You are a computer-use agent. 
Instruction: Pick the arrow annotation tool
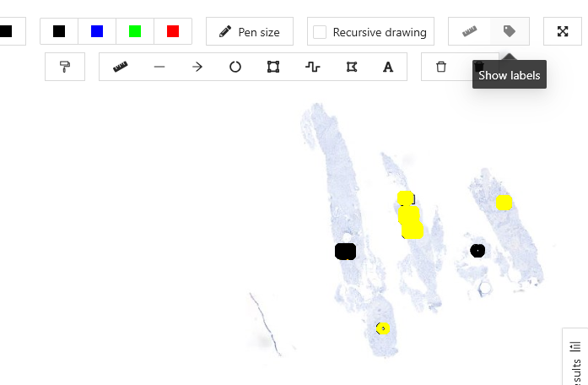(x=197, y=67)
